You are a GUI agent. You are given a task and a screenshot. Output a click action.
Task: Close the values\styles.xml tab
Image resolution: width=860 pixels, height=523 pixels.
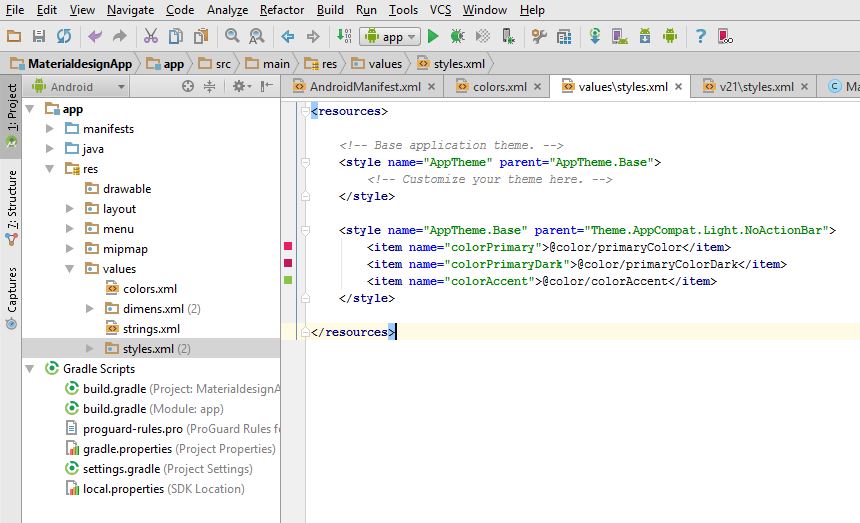679,87
